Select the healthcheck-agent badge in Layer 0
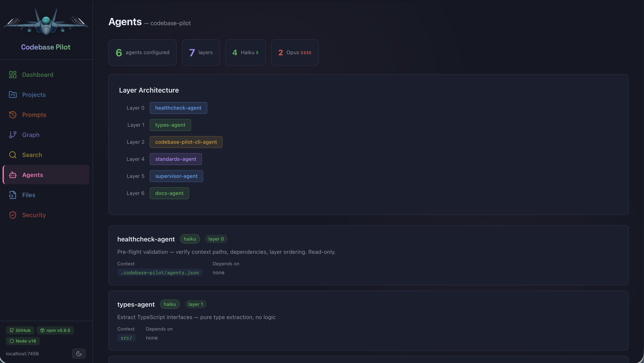The height and width of the screenshot is (363, 644). click(178, 108)
